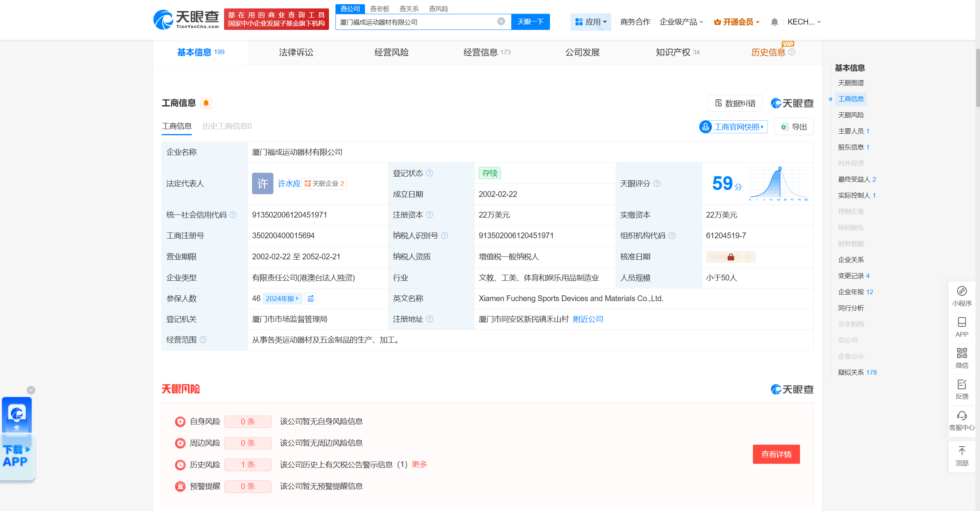Click the orange alert bell beside 工商信息
This screenshot has width=980, height=511.
206,103
